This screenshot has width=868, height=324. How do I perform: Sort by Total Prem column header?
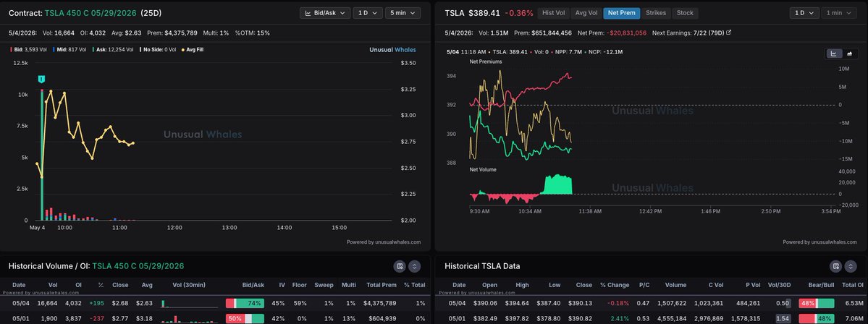pyautogui.click(x=382, y=285)
